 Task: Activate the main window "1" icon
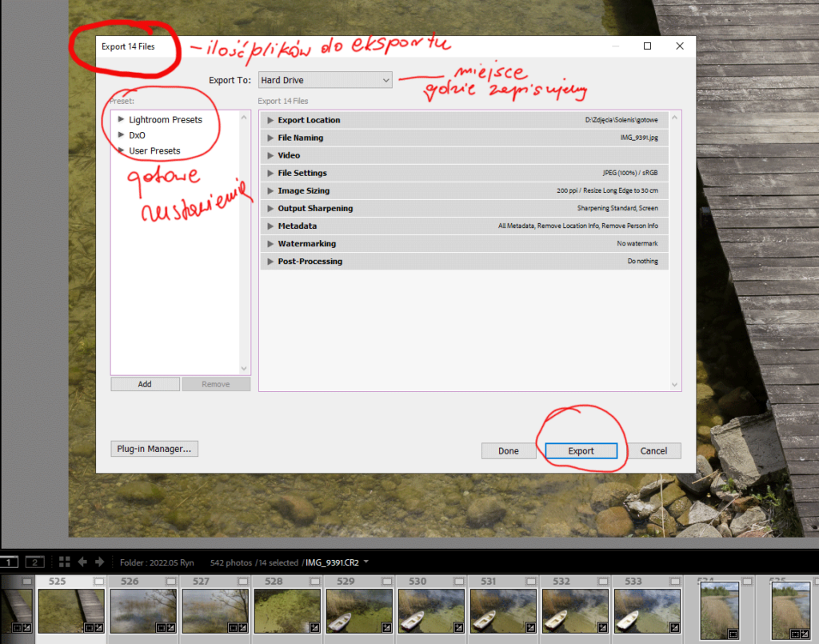9,562
